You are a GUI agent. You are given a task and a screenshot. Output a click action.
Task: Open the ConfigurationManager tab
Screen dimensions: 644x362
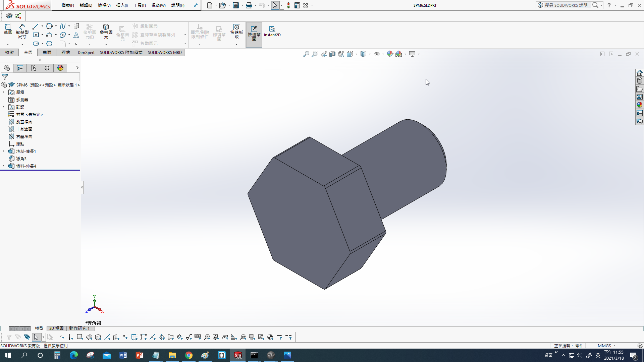34,68
